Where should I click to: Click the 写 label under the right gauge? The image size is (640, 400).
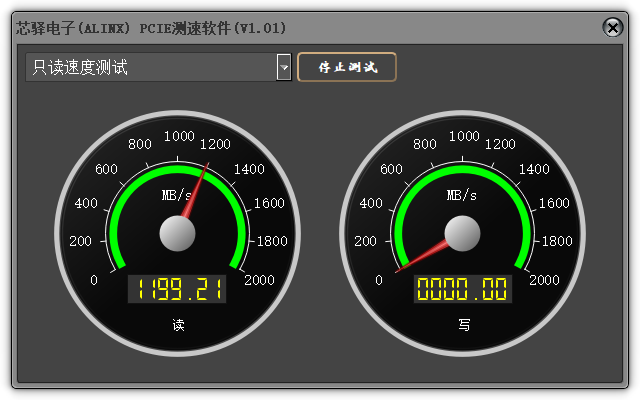(464, 325)
